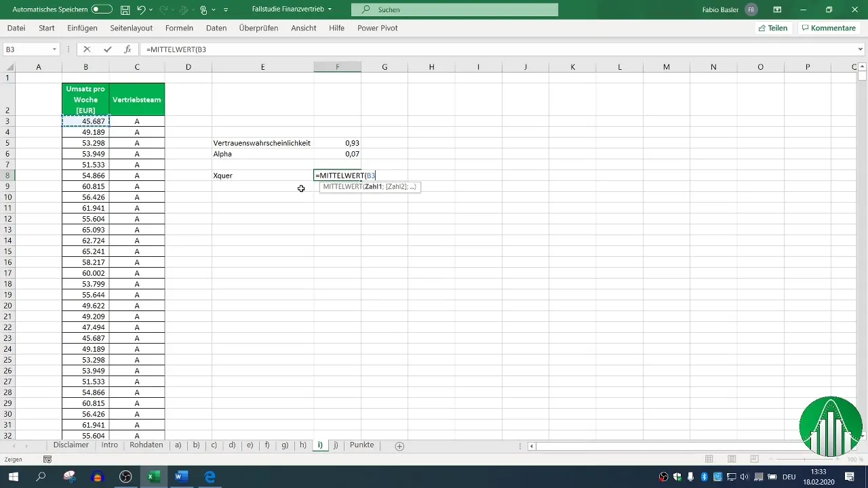The height and width of the screenshot is (488, 868).
Task: Click the zoom slider bar
Action: tap(806, 460)
